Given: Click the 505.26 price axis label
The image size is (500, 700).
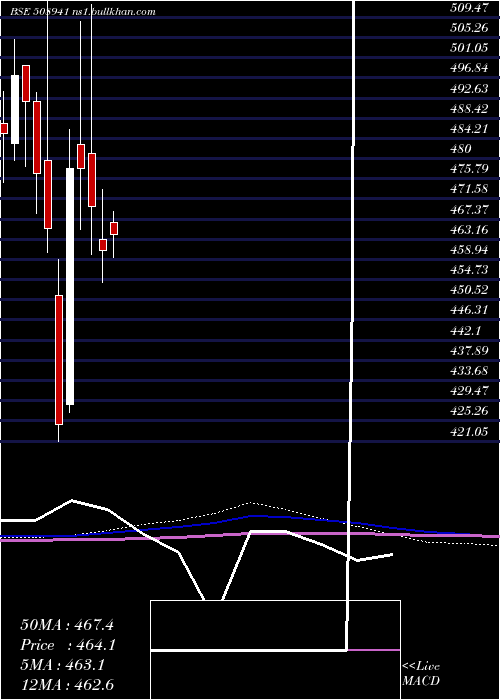Looking at the screenshot, I should point(469,28).
